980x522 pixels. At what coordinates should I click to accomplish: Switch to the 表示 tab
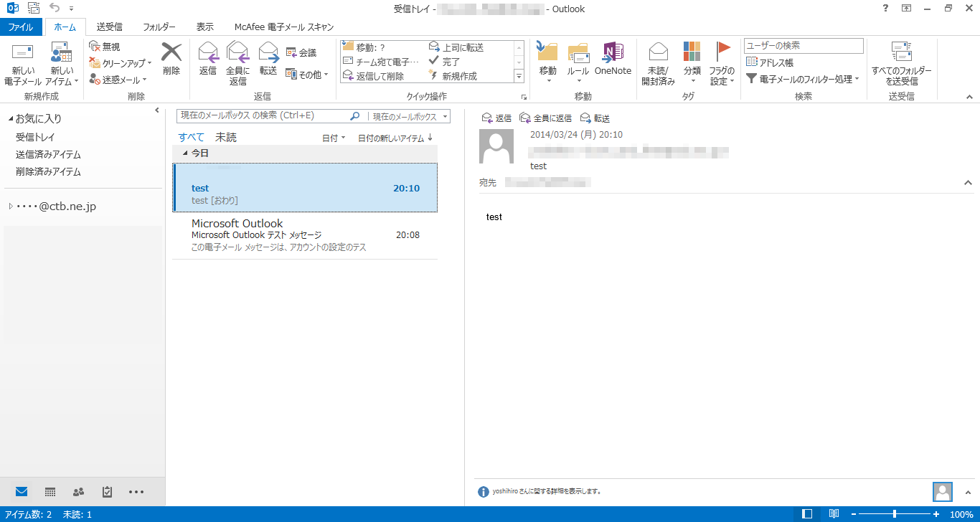[x=205, y=27]
